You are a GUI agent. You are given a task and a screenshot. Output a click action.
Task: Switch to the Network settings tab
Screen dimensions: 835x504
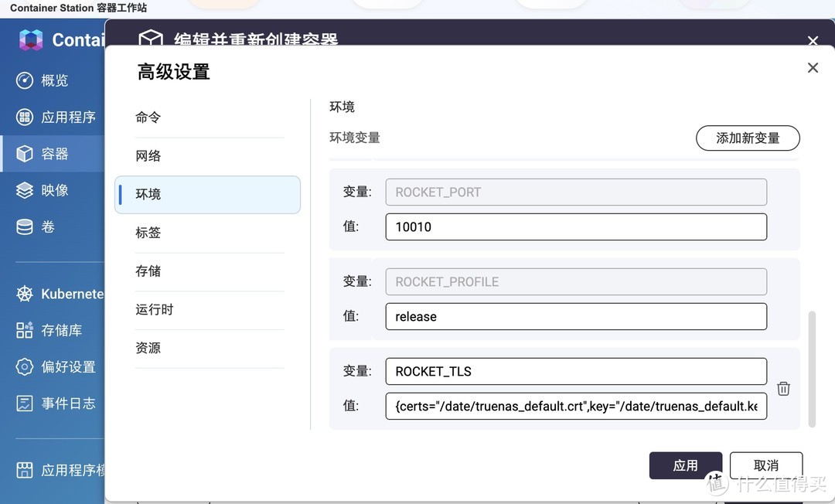tap(148, 156)
